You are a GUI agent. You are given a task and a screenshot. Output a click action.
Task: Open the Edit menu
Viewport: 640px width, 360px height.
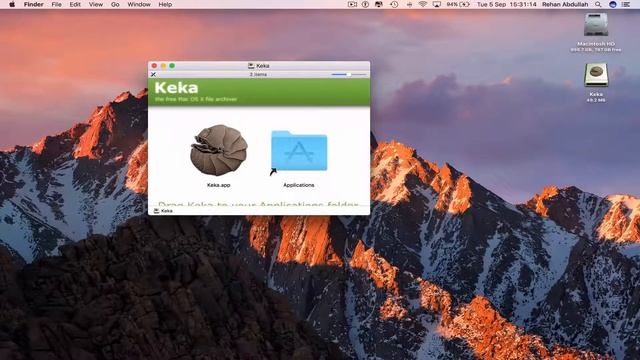click(x=75, y=4)
